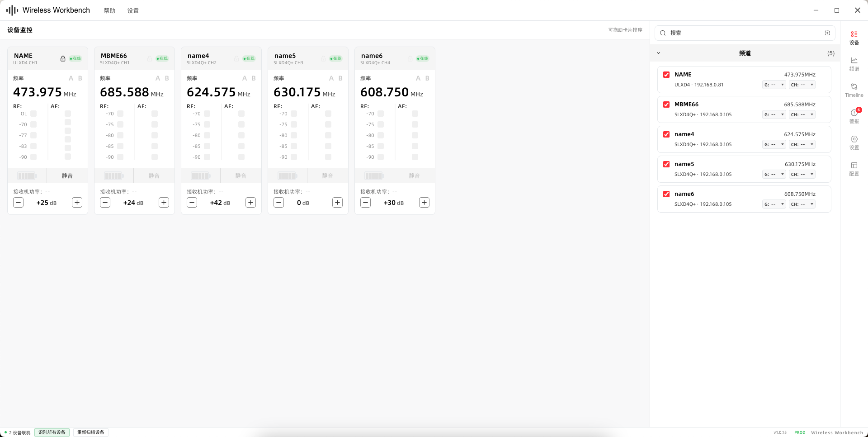Click the 设备 devices sidebar icon

tap(854, 38)
